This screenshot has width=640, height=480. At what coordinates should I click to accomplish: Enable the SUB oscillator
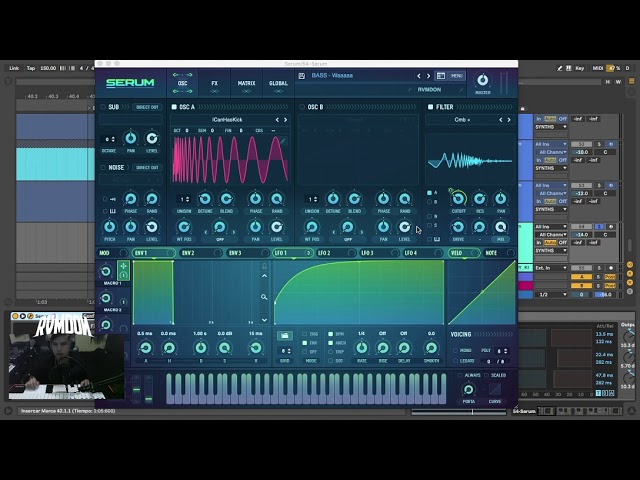coord(103,107)
